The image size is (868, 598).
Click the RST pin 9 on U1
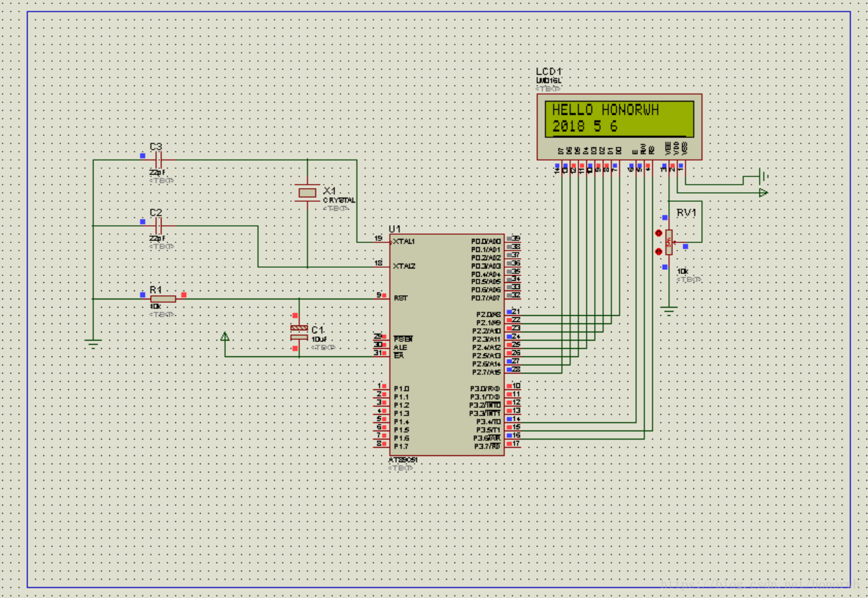381,298
